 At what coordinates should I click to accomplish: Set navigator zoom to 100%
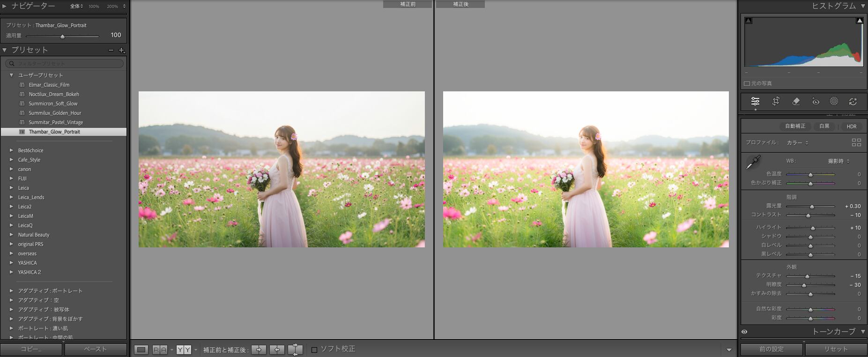(94, 7)
